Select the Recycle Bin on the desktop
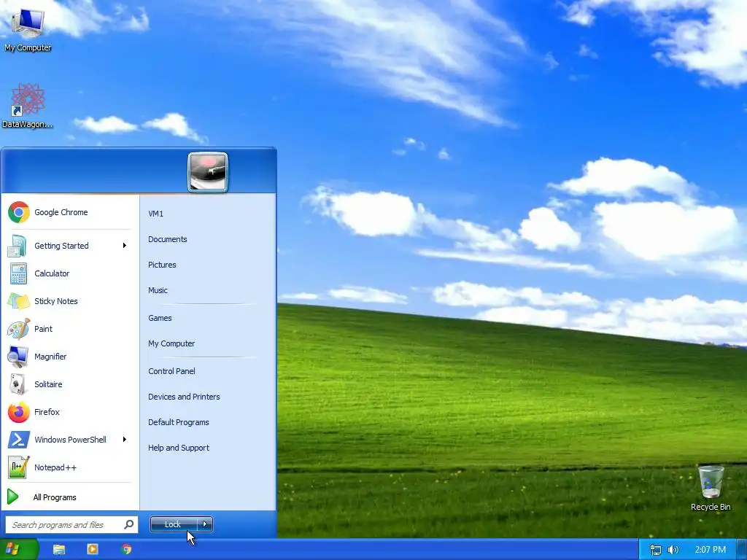Screen dimensions: 747x560 click(x=711, y=489)
